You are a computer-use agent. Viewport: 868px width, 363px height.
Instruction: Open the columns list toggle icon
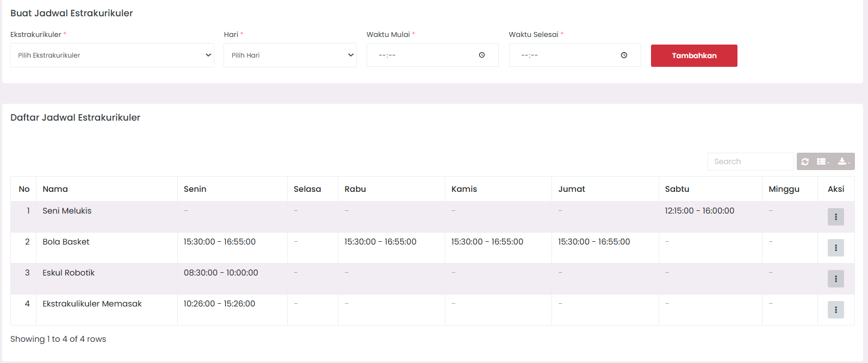pos(823,161)
